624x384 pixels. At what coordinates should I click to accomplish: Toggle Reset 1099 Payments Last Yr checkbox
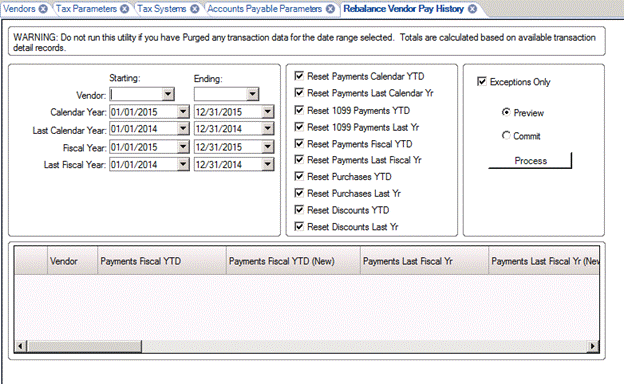tap(299, 127)
